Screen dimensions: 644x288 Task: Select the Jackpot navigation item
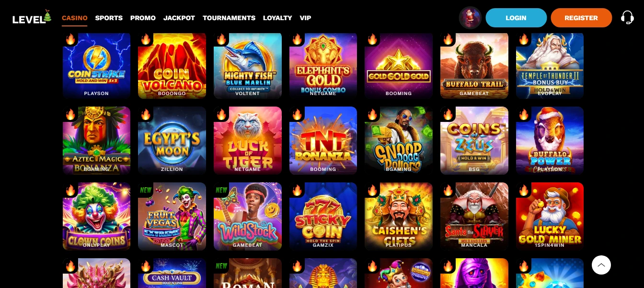[179, 18]
